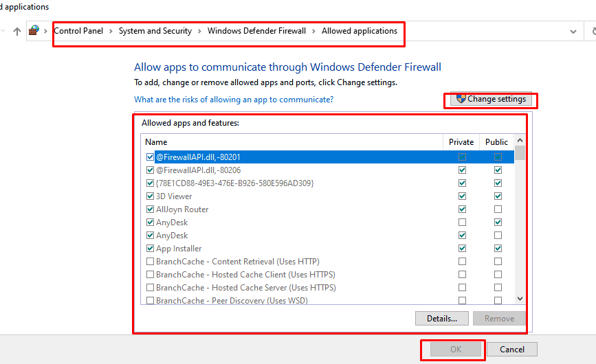Uncheck App Installer name checkbox
Image resolution: width=596 pixels, height=364 pixels.
(x=150, y=249)
